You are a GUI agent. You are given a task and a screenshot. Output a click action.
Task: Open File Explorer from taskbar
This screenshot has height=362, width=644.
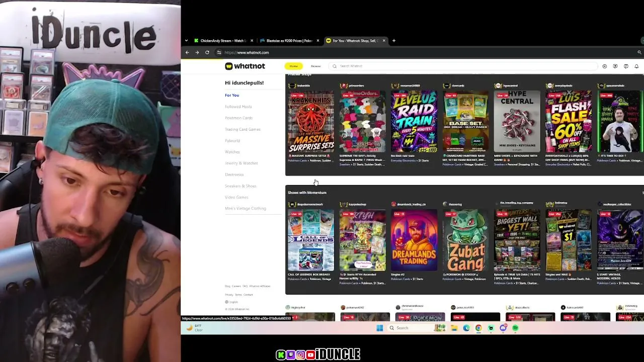(454, 328)
